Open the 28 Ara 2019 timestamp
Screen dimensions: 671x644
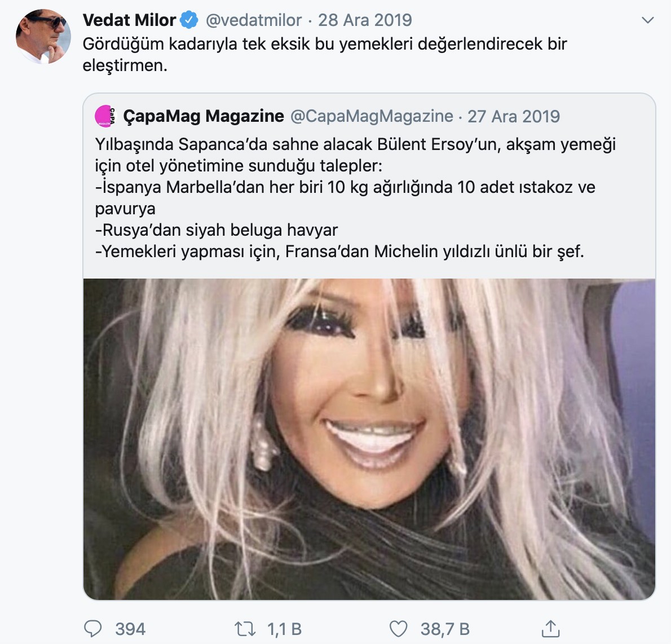365,20
